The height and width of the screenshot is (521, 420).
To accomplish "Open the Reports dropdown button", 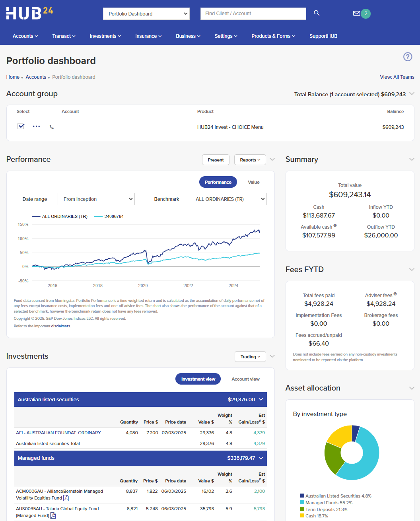I will (250, 160).
